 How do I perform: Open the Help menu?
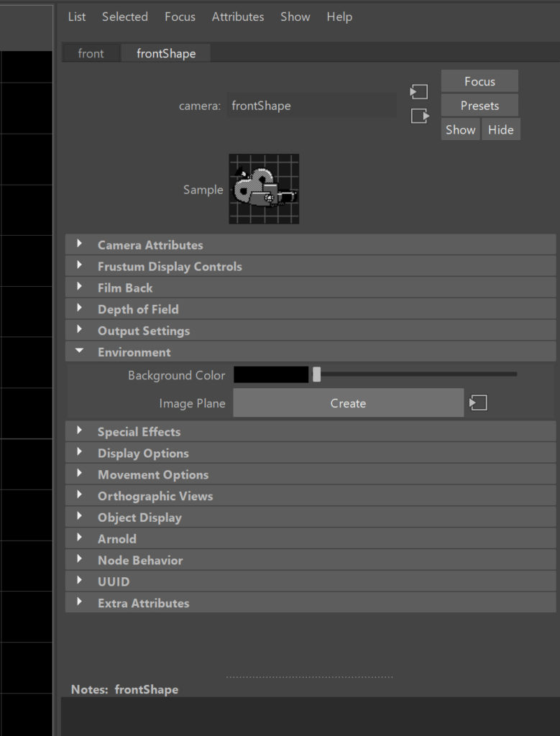coord(339,17)
